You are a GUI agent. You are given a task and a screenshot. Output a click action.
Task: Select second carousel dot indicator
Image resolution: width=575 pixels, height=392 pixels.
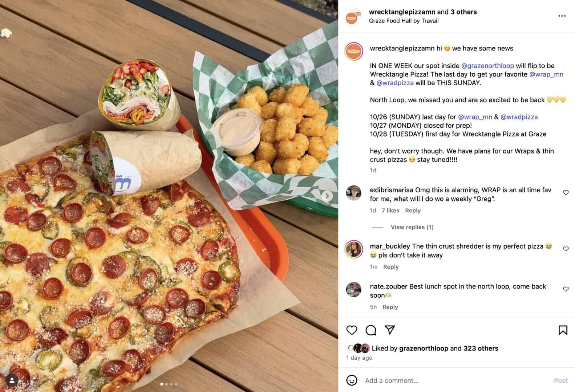pyautogui.click(x=167, y=384)
